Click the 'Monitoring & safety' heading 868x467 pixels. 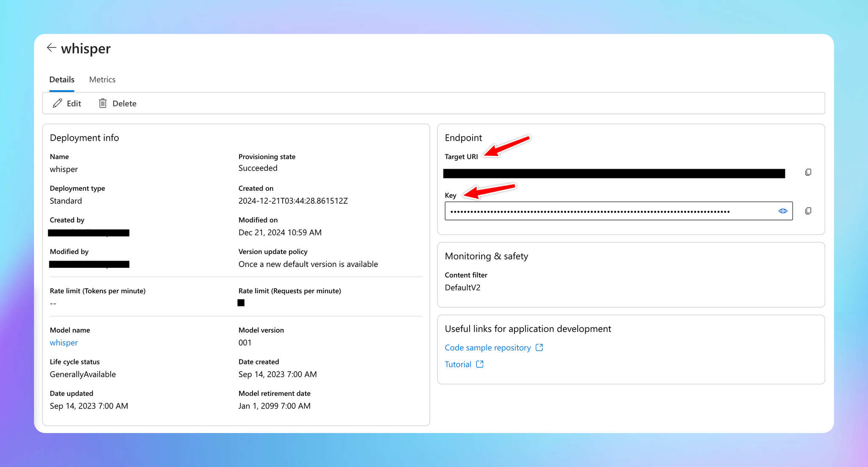[x=487, y=256]
